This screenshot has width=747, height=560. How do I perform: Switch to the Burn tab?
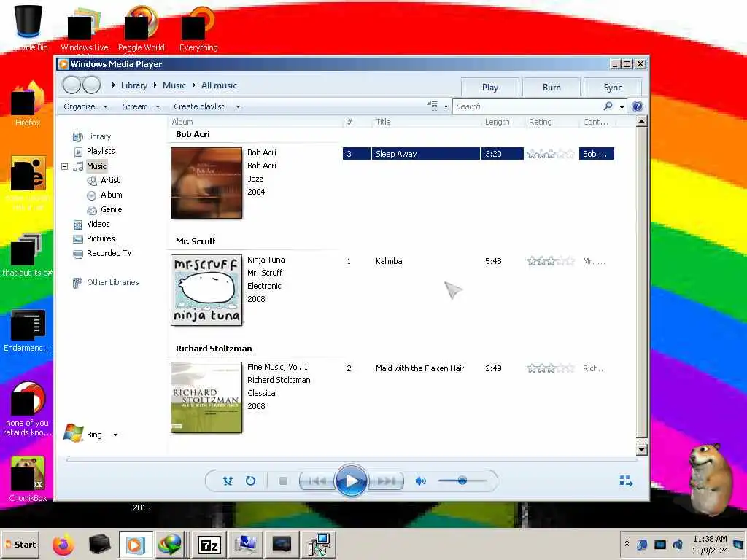(551, 87)
